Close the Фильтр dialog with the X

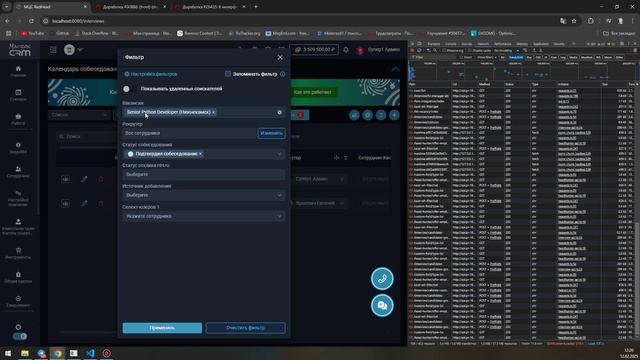[280, 57]
